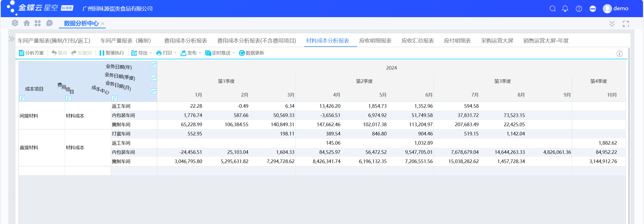Switch to 应收汇总报表 tab
This screenshot has width=644, height=224.
coord(418,41)
